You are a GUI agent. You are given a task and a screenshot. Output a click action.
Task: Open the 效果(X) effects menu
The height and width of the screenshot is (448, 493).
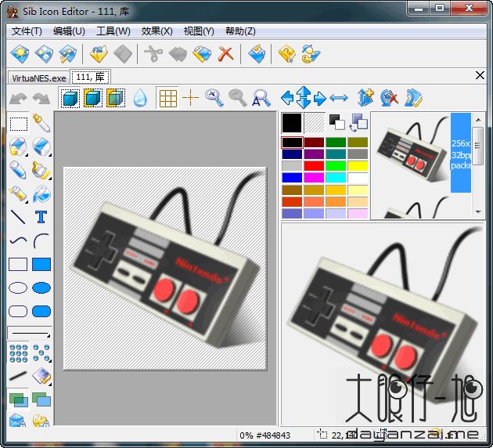click(157, 31)
